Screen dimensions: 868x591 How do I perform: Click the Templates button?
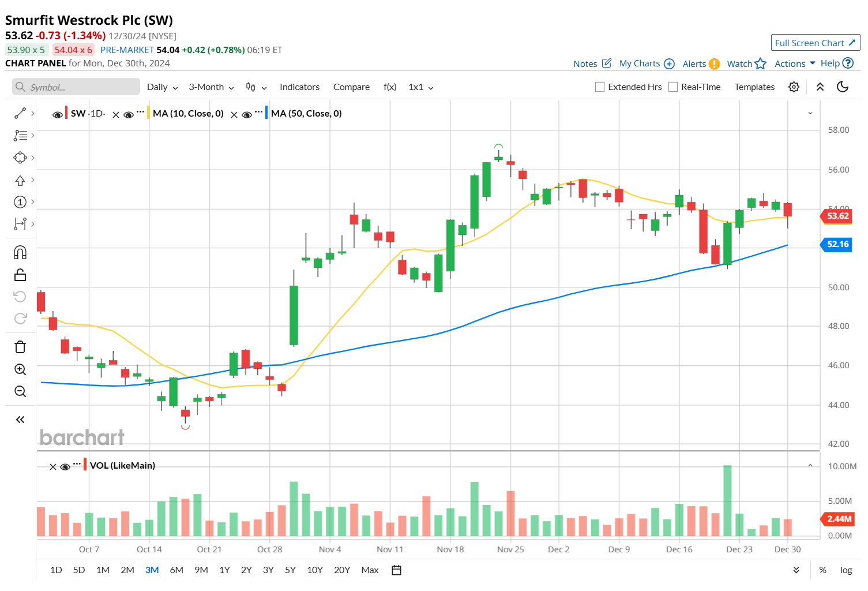[754, 87]
